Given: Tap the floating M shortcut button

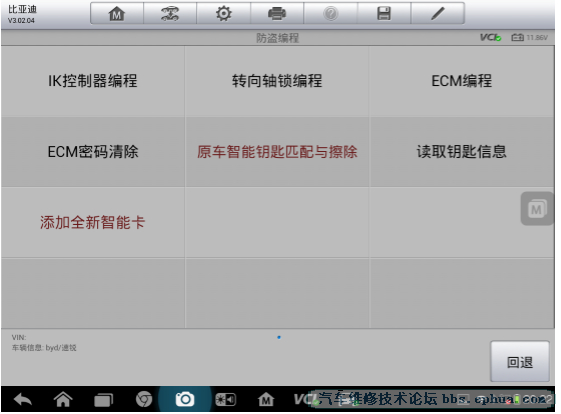Looking at the screenshot, I should 537,209.
